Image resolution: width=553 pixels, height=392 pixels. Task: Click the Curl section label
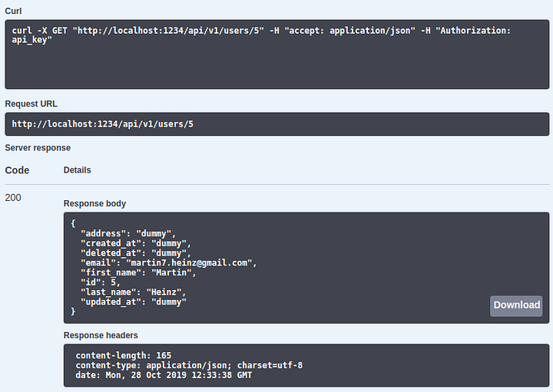pos(13,11)
